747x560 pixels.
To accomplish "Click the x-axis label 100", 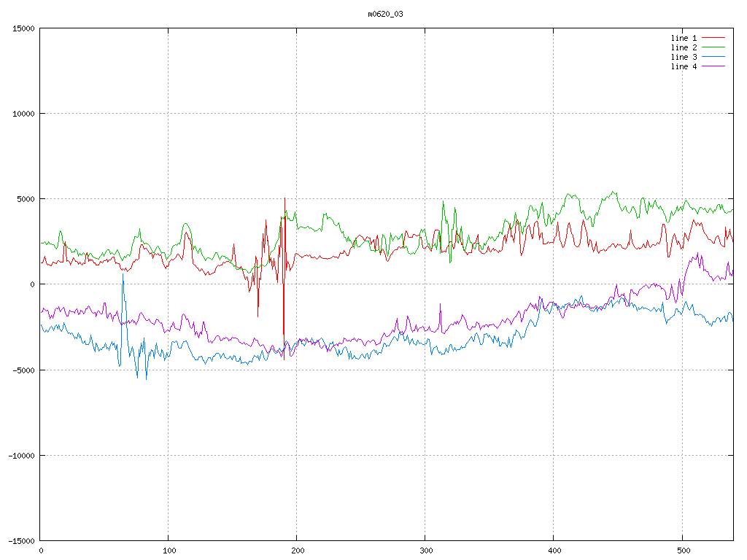I will (169, 551).
